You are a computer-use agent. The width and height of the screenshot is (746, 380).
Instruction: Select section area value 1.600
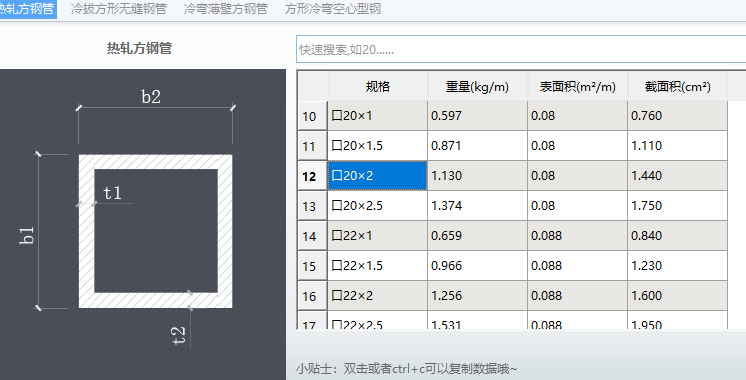pos(677,295)
